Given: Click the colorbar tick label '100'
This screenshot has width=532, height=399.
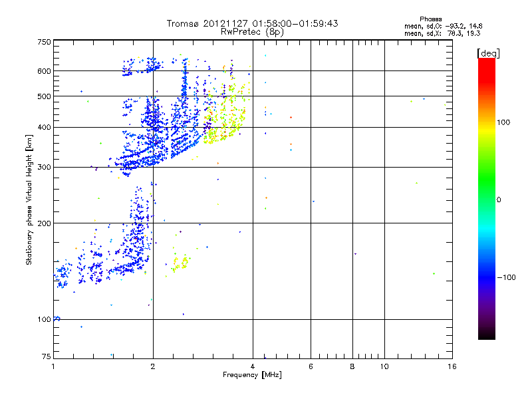Looking at the screenshot, I should 503,122.
